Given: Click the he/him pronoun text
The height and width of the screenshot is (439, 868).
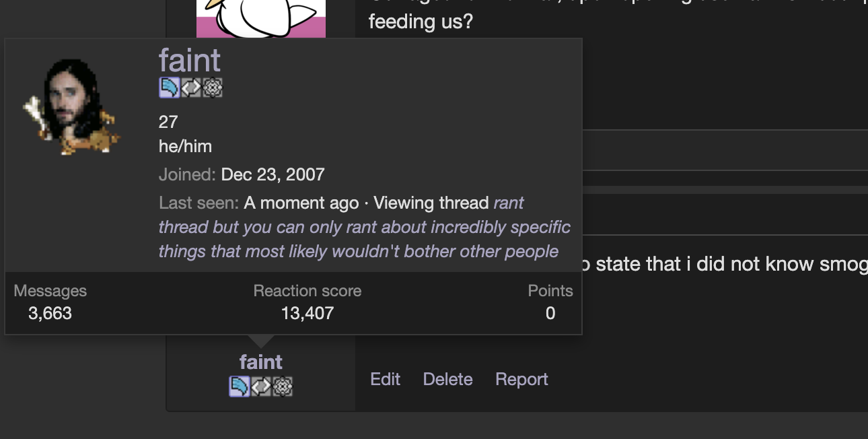Looking at the screenshot, I should coord(185,146).
